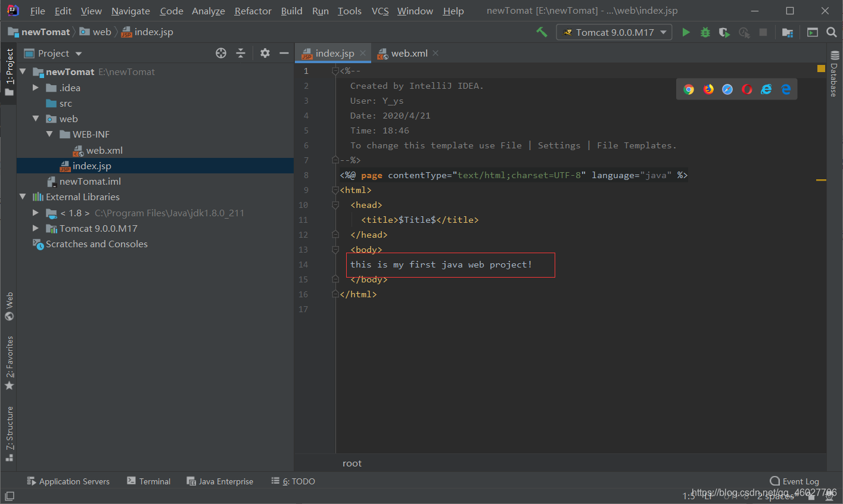Collapse the web folder

click(x=36, y=119)
